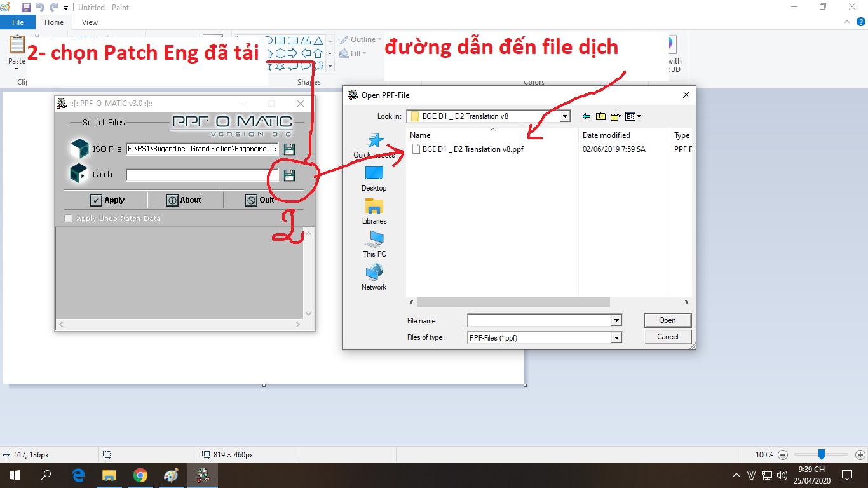868x488 pixels.
Task: Click the Cancel button in Open dialog
Action: [668, 337]
